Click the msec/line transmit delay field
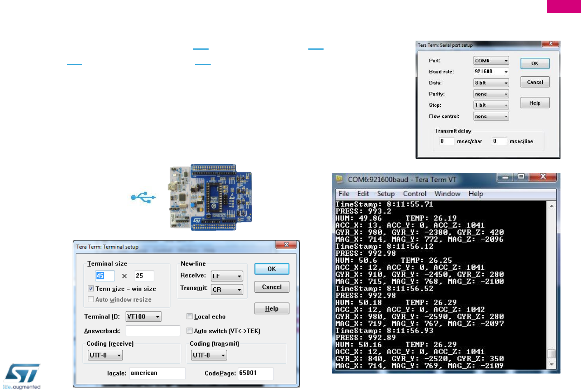 tap(499, 141)
